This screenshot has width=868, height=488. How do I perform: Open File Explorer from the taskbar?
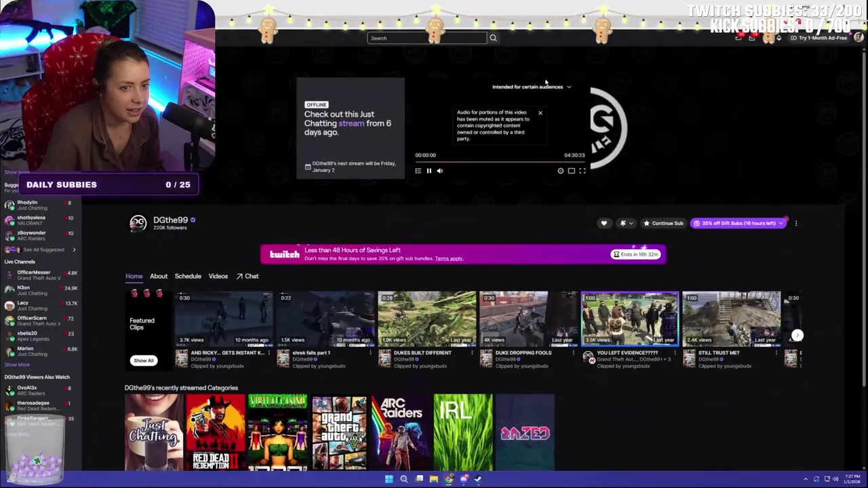coord(433,479)
